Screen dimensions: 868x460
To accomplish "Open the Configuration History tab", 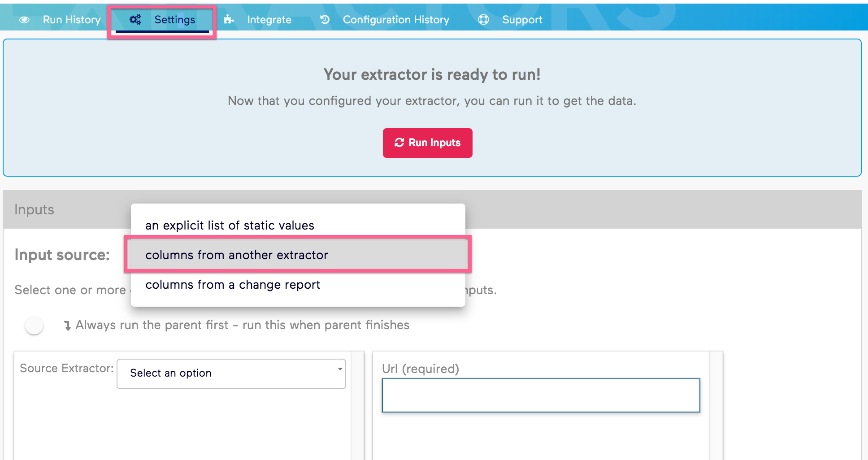I will coord(396,20).
